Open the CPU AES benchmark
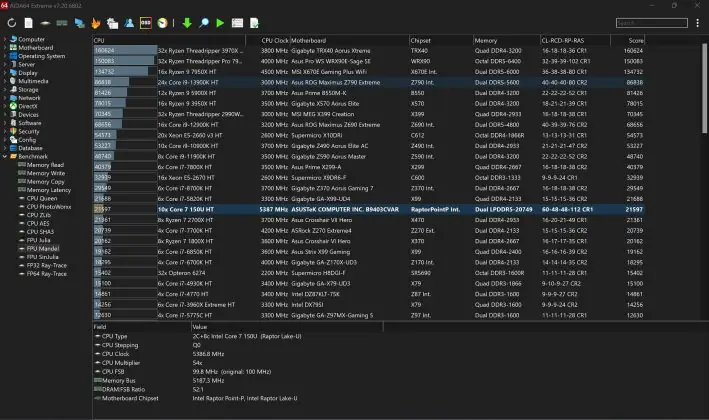 38,223
